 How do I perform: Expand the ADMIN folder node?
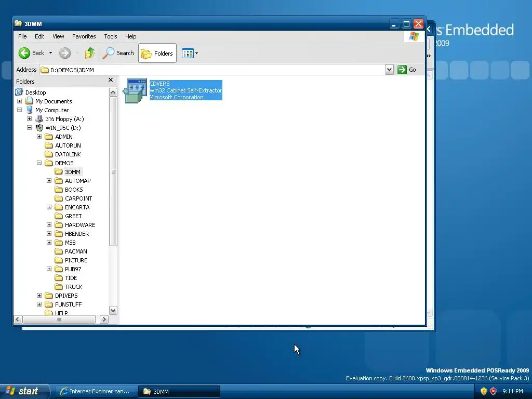point(39,137)
